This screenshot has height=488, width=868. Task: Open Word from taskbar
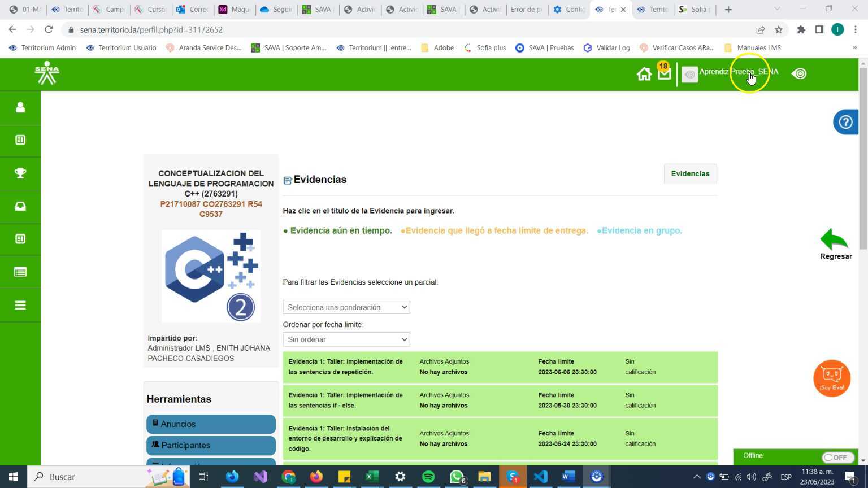pos(568,477)
